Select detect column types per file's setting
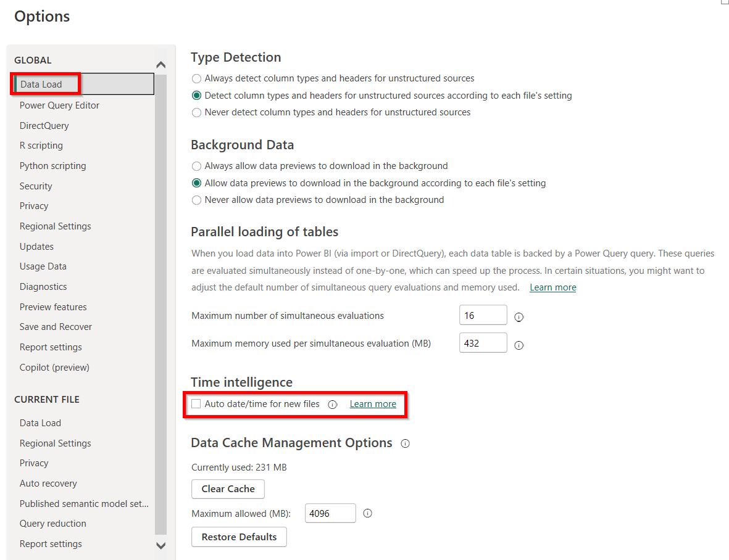This screenshot has height=560, width=729. (197, 95)
